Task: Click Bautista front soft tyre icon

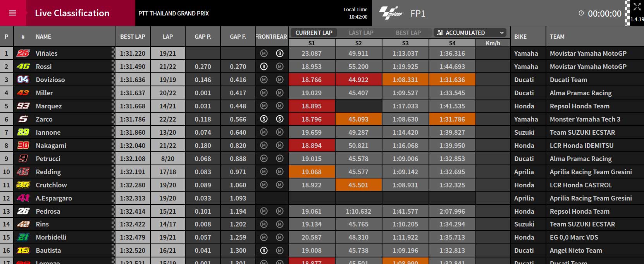Action: tap(264, 250)
